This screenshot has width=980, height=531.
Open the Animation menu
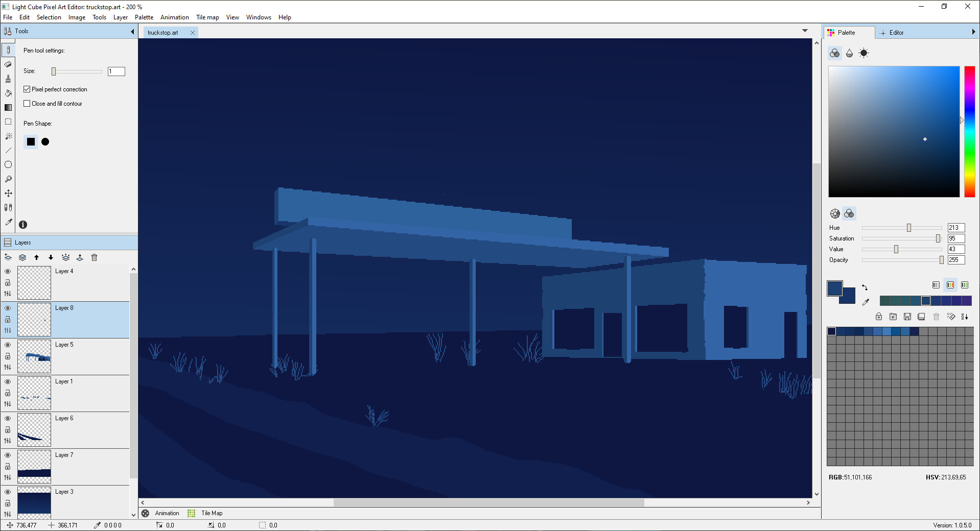point(174,17)
